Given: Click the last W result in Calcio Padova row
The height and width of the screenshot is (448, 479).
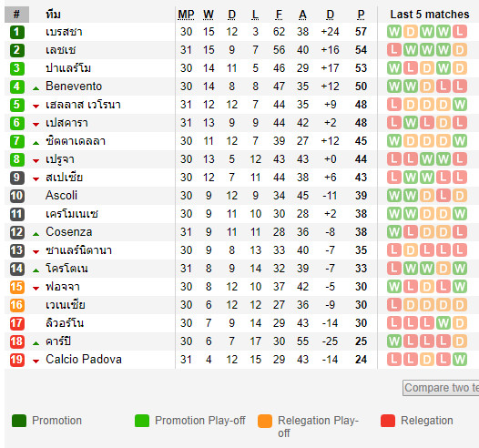Looking at the screenshot, I should pos(460,360).
